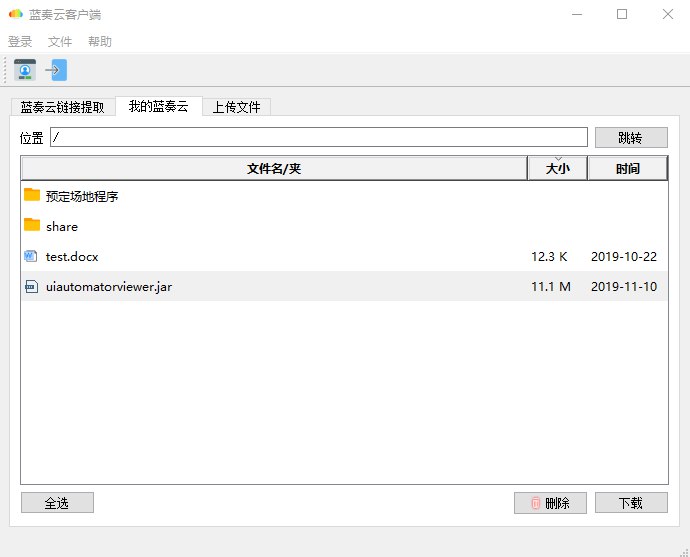Sort by the 大小 column header

pos(557,169)
